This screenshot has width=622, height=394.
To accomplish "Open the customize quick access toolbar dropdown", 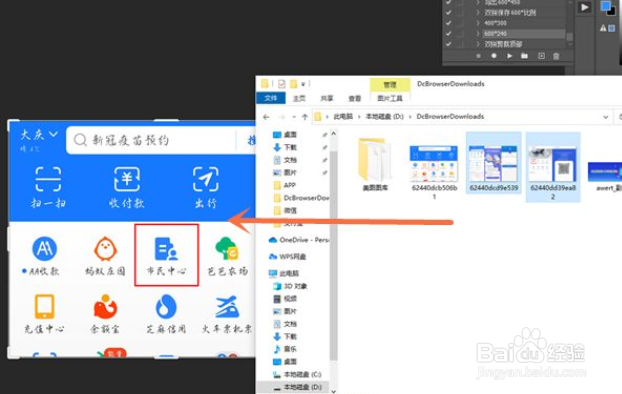I will coord(303,84).
